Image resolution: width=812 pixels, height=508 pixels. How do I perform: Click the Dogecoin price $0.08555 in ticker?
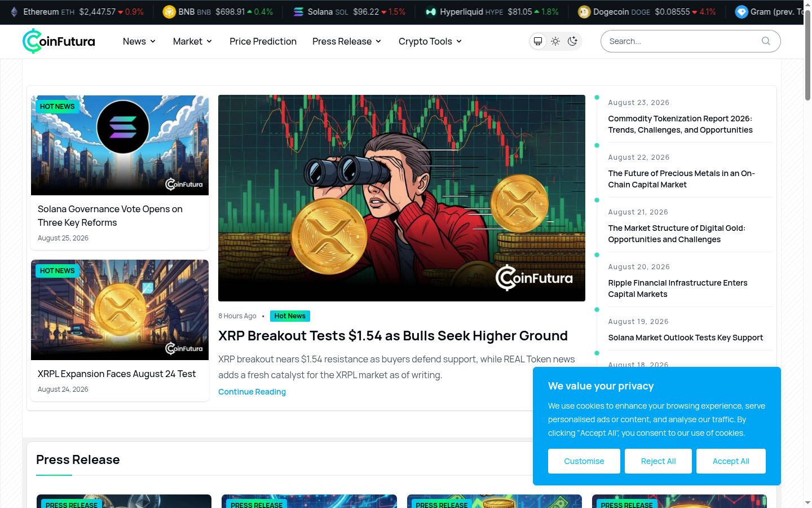(x=672, y=12)
